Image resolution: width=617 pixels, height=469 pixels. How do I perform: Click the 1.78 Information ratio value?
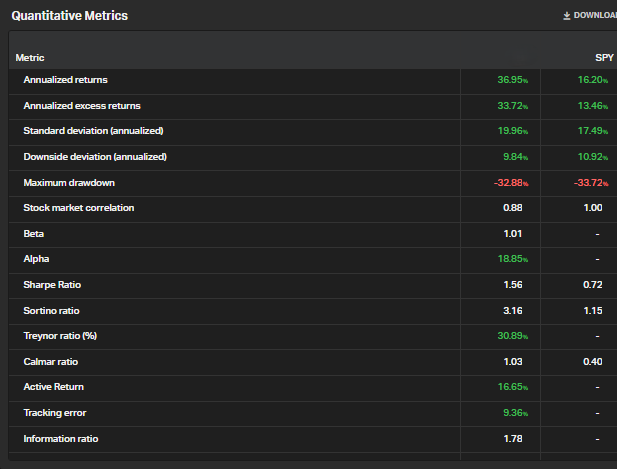pos(513,439)
